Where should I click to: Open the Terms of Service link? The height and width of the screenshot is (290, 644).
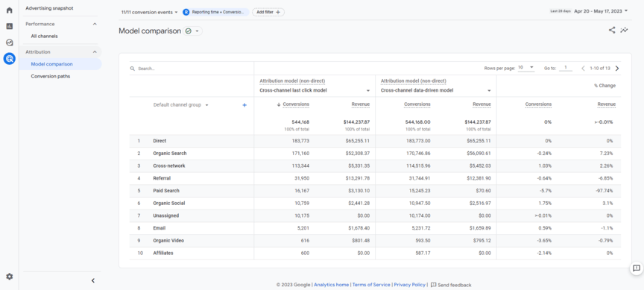coord(371,285)
